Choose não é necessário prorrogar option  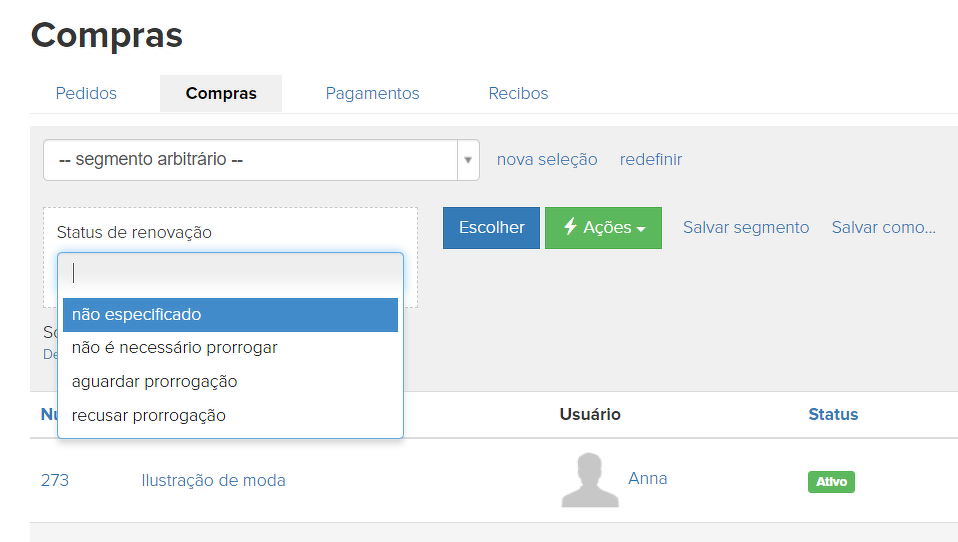(230, 348)
